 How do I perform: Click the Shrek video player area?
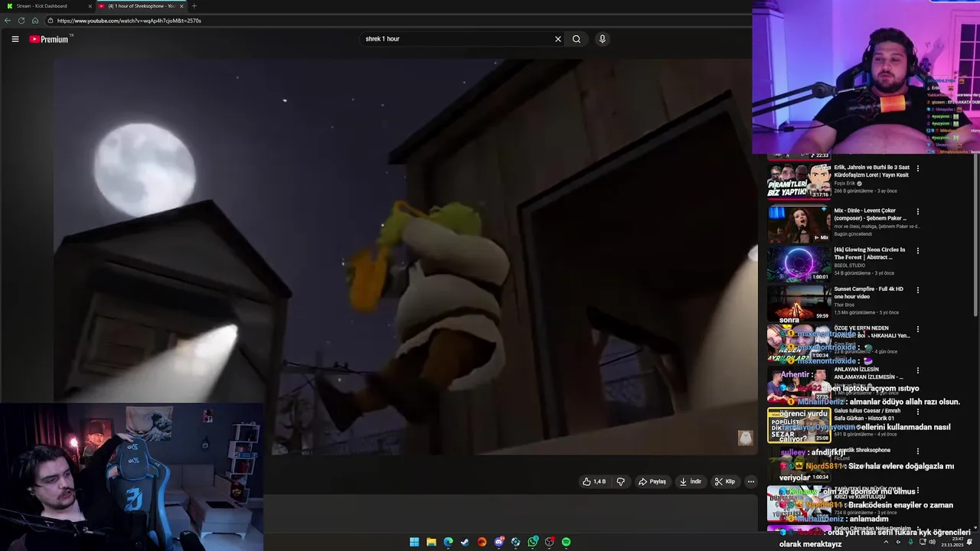pos(406,256)
